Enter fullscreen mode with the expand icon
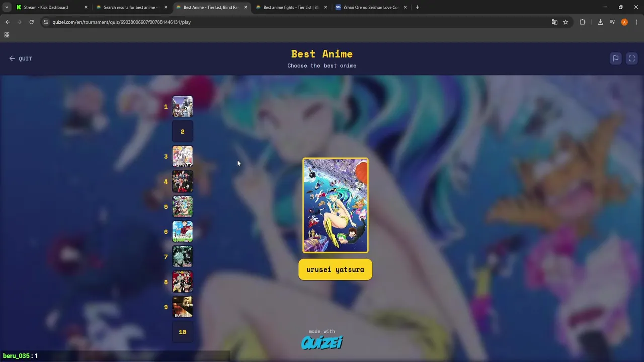This screenshot has height=362, width=644. click(632, 58)
